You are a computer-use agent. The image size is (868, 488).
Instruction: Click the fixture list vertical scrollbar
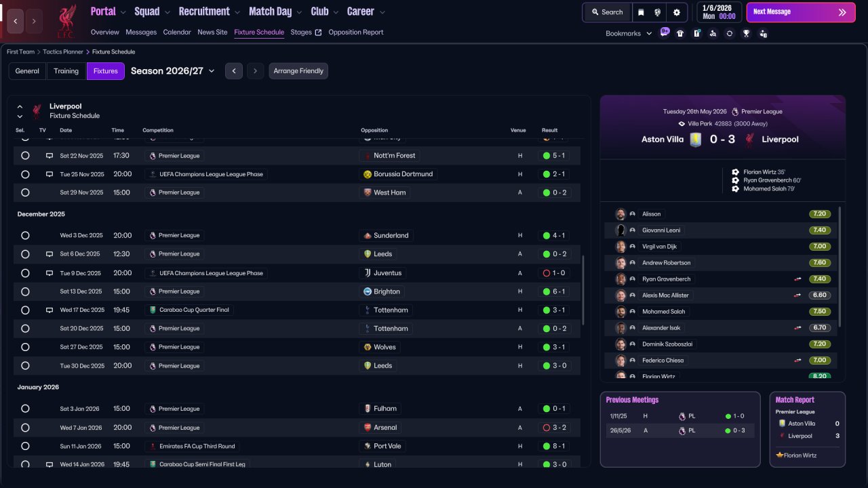583,289
